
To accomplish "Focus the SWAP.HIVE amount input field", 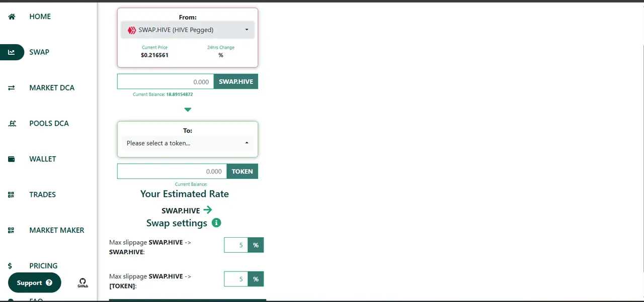I will 166,81.
